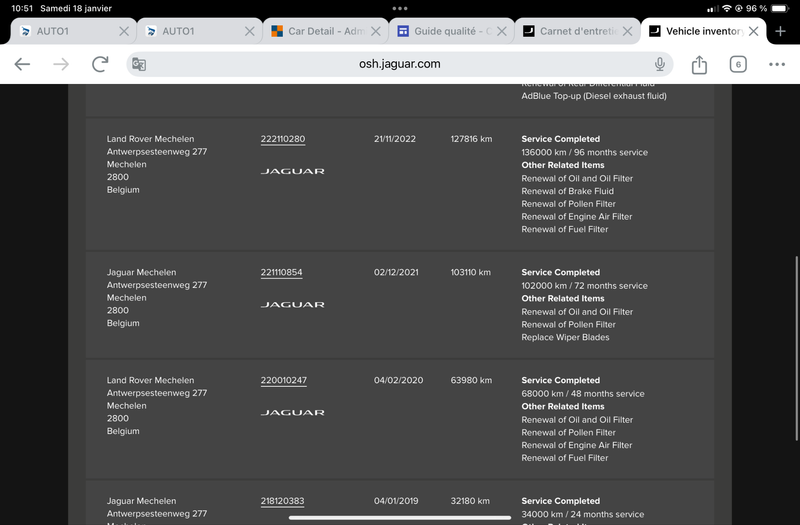Select mileage 32180 km
Image resolution: width=800 pixels, height=525 pixels.
470,501
